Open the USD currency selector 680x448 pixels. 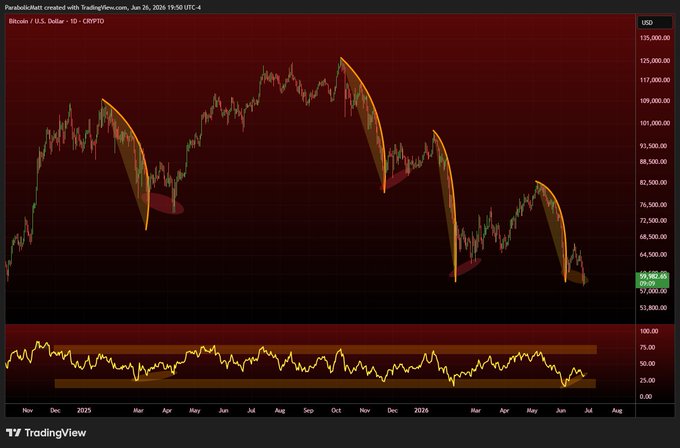[654, 23]
